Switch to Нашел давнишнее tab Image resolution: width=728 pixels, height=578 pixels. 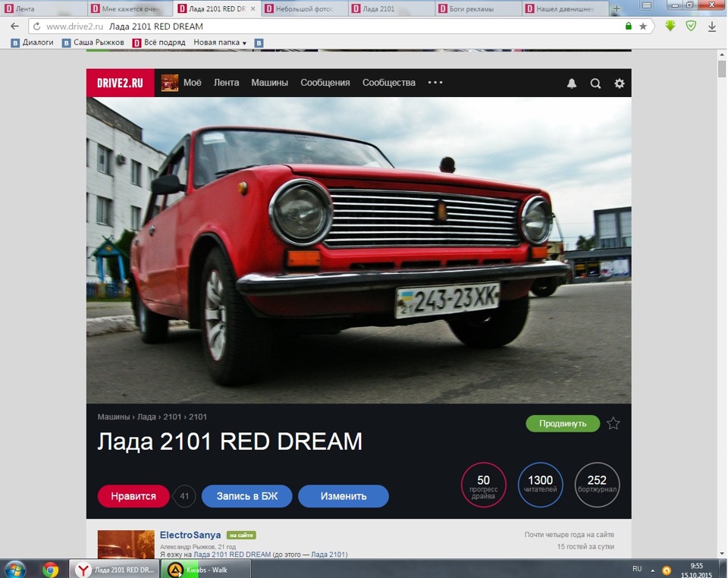point(566,8)
